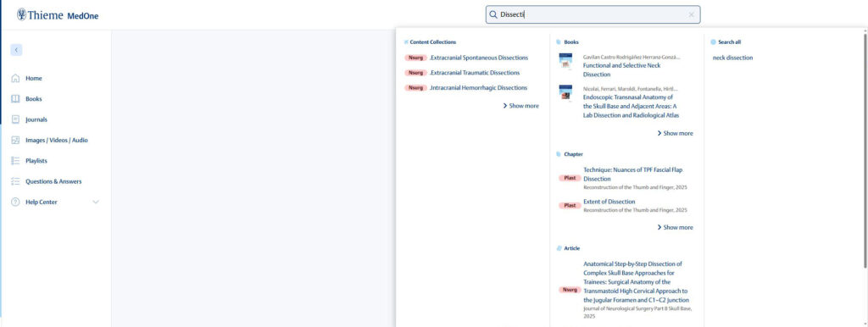868x327 pixels.
Task: Open chapter Extent of Dissection
Action: coord(609,202)
